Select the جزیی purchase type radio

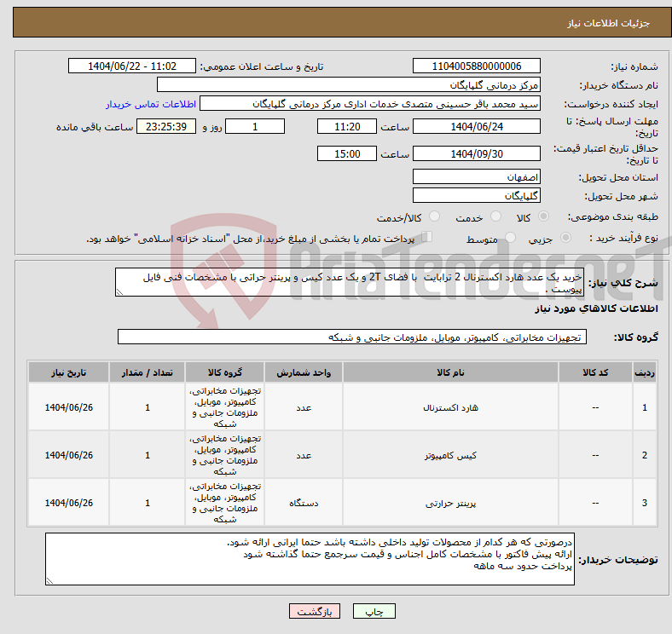[565, 237]
